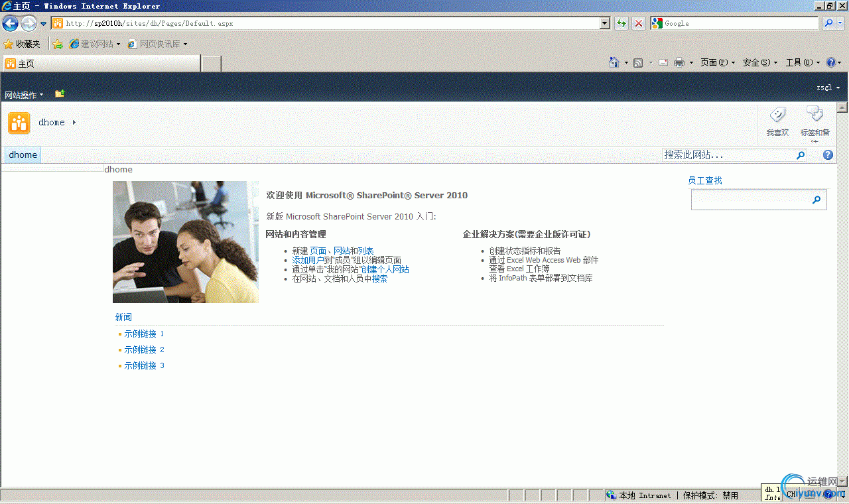This screenshot has height=504, width=849.
Task: Open the recent pages dropdown arrow
Action: click(x=44, y=24)
